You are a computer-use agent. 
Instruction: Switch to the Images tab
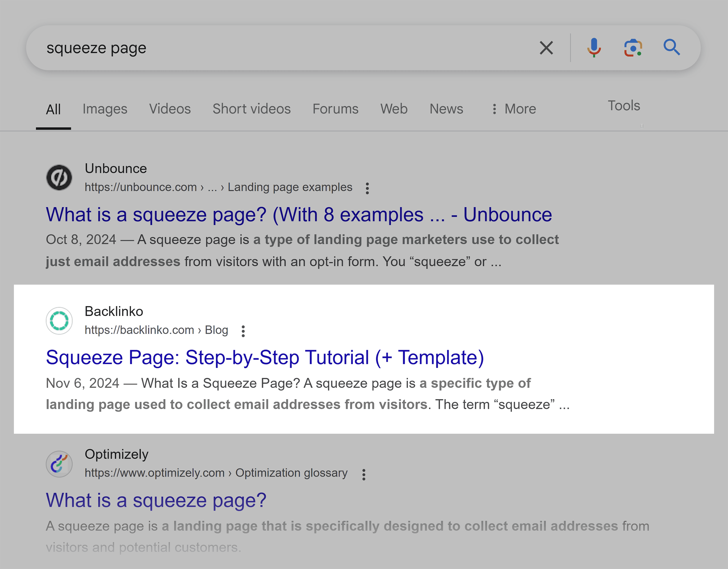tap(105, 109)
